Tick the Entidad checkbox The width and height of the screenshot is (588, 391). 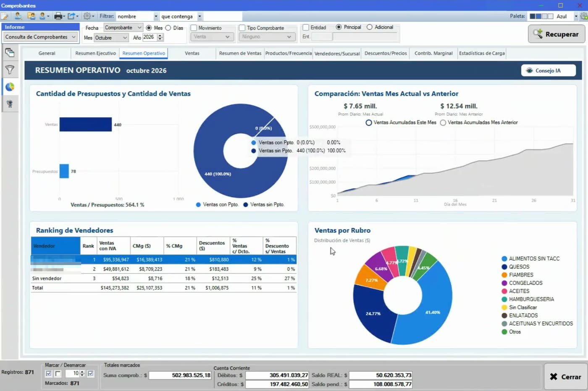point(306,27)
